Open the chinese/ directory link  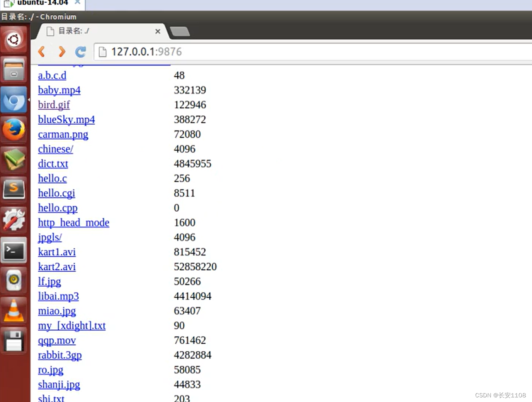(56, 149)
